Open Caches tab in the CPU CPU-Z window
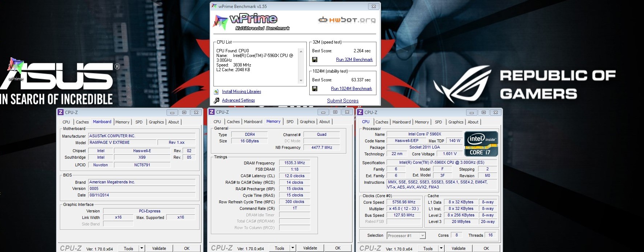 [382, 122]
